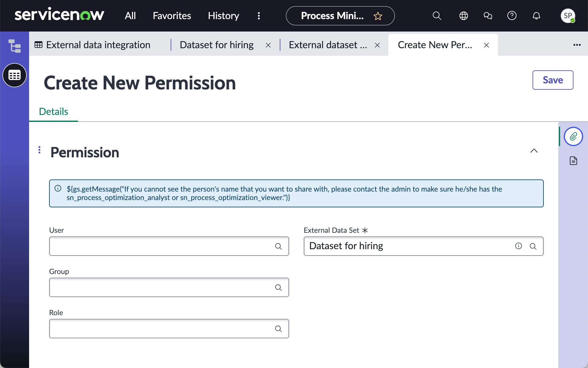Screen dimensions: 588x368
Task: Open the chat conversations icon
Action: (x=488, y=16)
